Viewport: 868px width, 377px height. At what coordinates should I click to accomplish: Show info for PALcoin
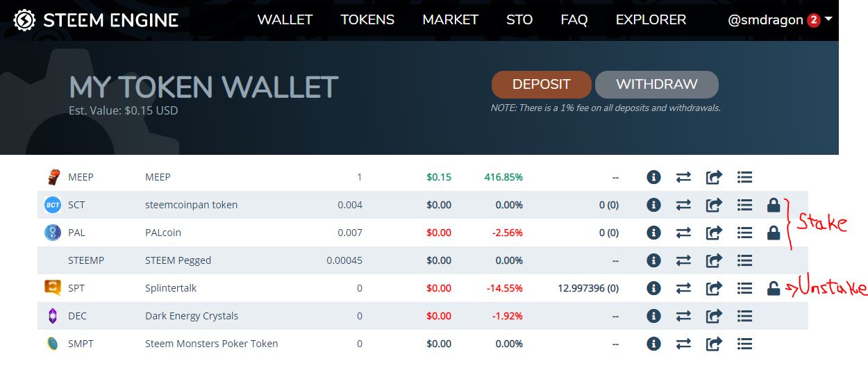(x=653, y=233)
